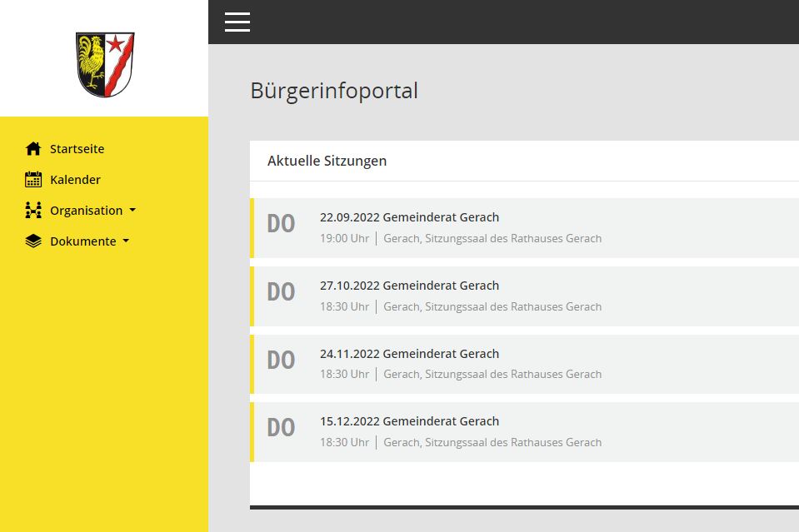Click the Aktuelle Sitzungen panel heading
This screenshot has width=799, height=532.
coord(327,161)
